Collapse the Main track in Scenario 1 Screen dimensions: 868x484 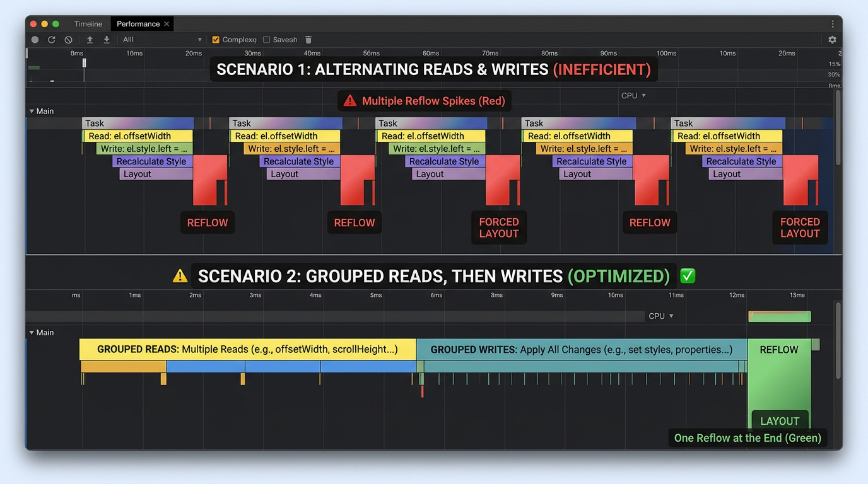pyautogui.click(x=32, y=112)
